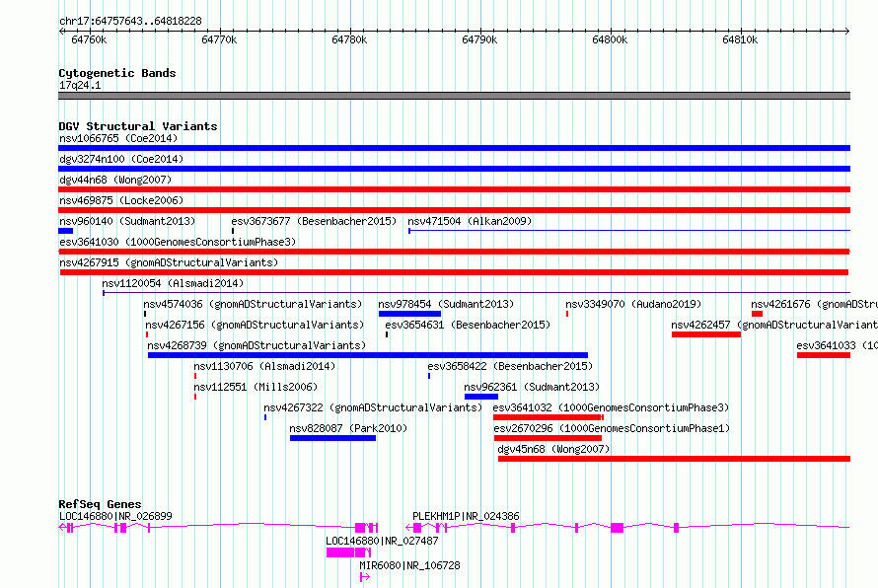Click esv3641030 (1000GenomesConsortiumPhase3) label
Viewport: 878px width, 588px height.
point(178,242)
